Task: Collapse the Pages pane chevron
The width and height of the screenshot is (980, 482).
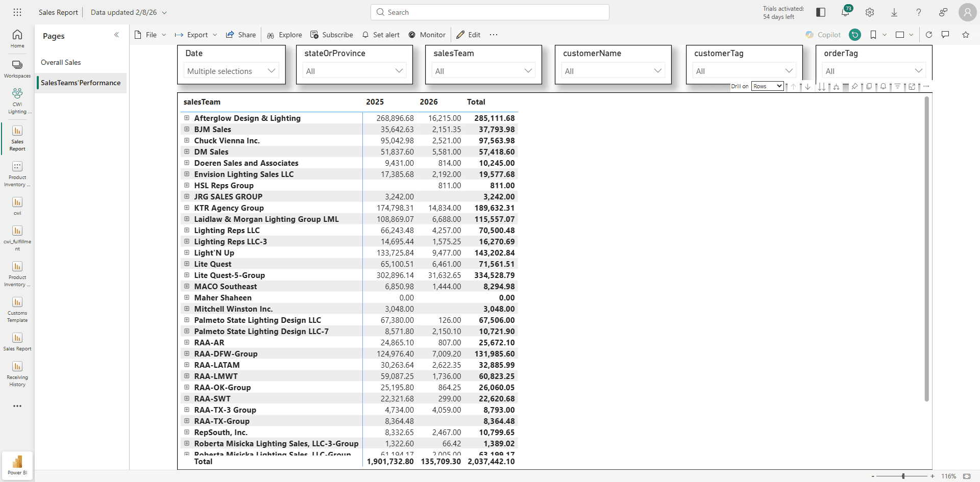Action: (116, 35)
